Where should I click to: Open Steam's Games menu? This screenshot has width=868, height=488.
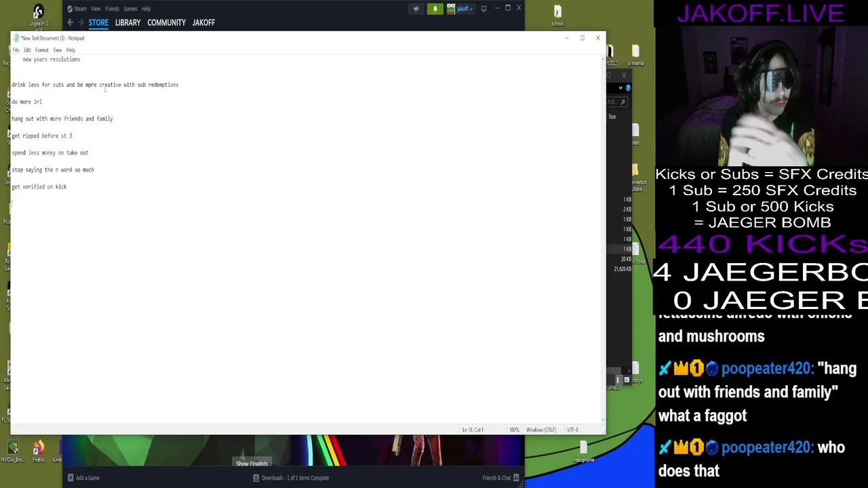(x=130, y=9)
